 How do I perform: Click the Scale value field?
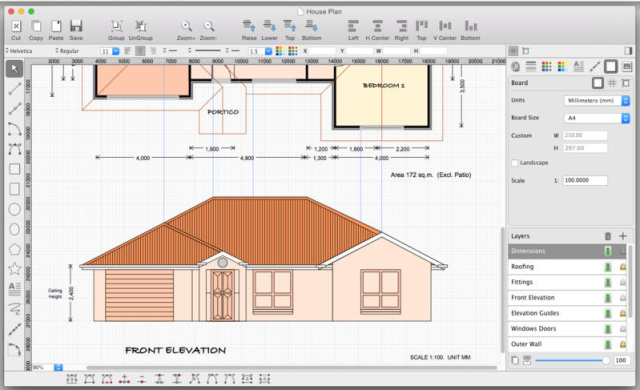[585, 180]
